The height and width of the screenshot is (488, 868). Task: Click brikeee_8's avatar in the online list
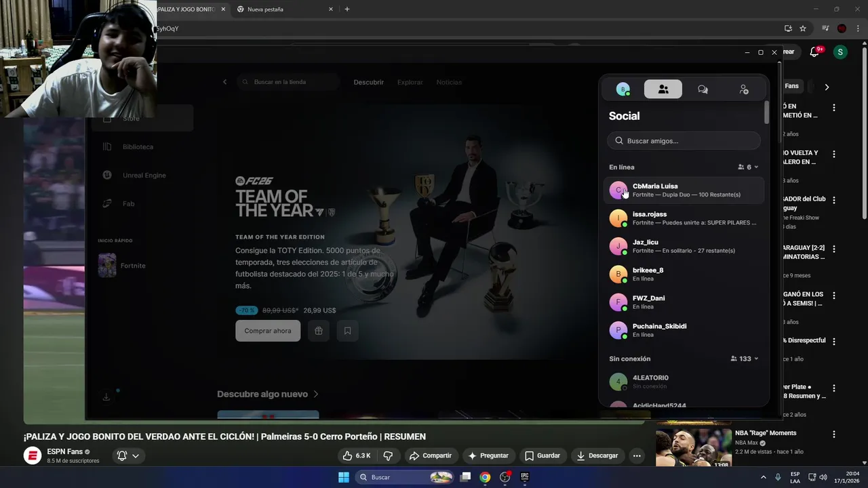click(618, 274)
